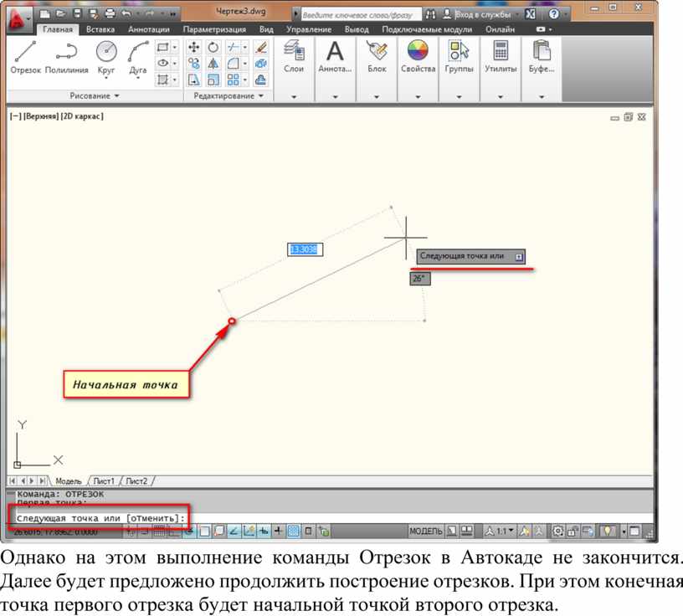This screenshot has width=683, height=616.
Task: Toggle 3D Object Snap in the status bar
Action: (x=219, y=531)
